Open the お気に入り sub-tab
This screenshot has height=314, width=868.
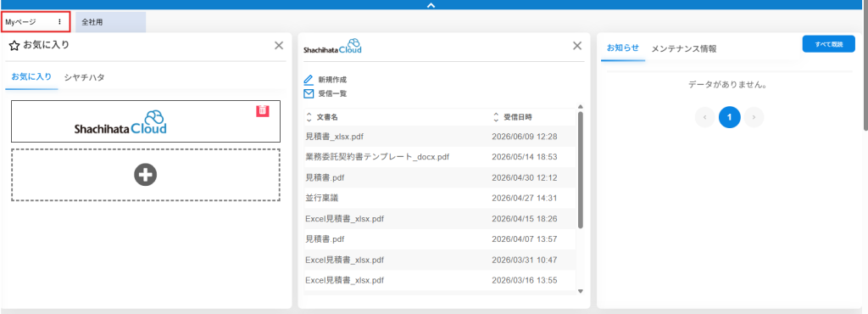pyautogui.click(x=31, y=77)
